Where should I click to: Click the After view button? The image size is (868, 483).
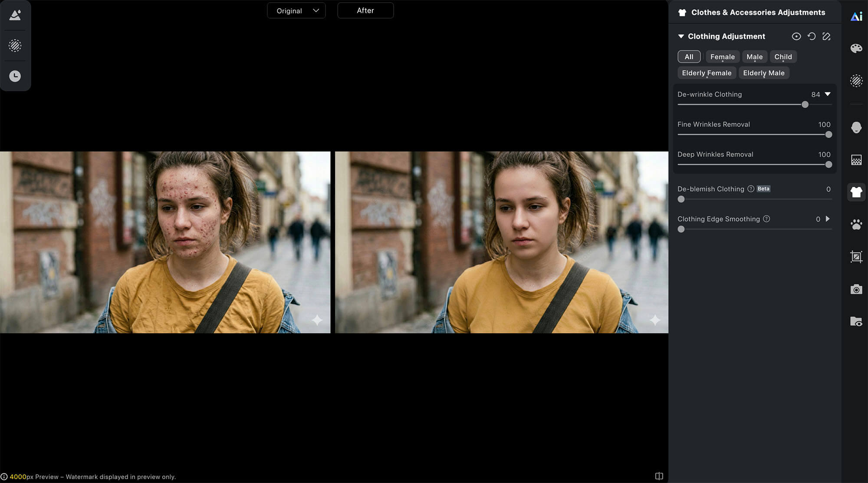pos(365,10)
